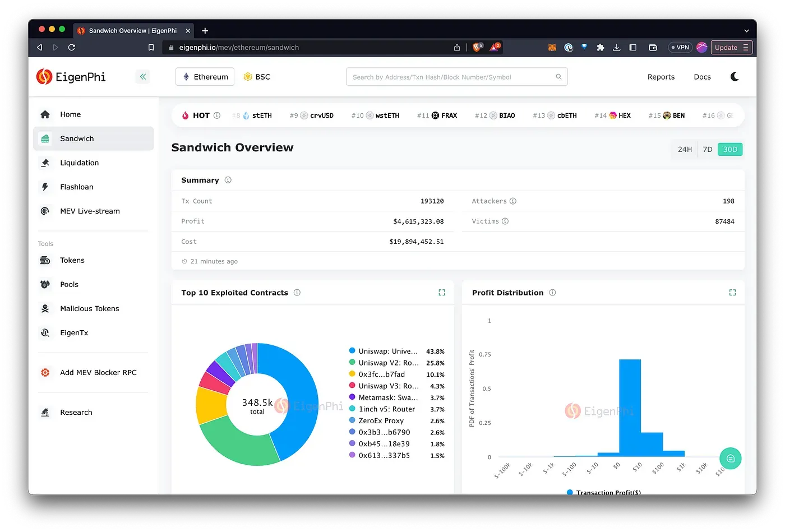Screen dimensions: 785x532
Task: Click the info icon next to HOT
Action: point(217,115)
